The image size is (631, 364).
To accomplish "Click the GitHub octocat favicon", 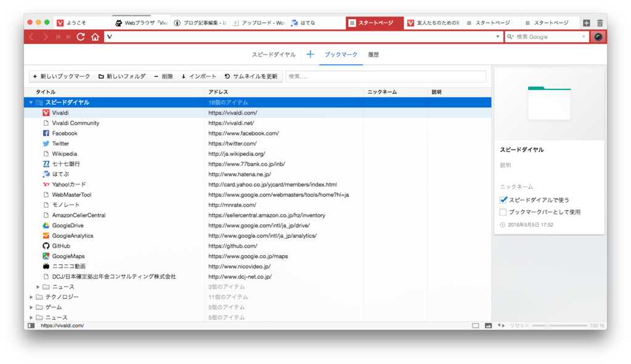I will pyautogui.click(x=46, y=246).
